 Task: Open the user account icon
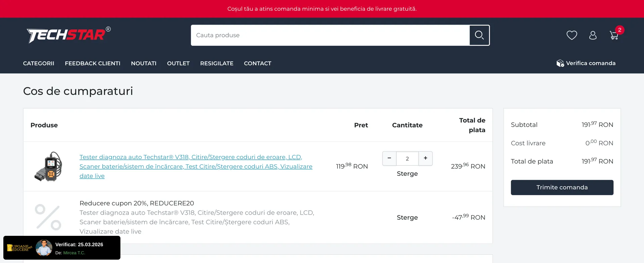(593, 35)
